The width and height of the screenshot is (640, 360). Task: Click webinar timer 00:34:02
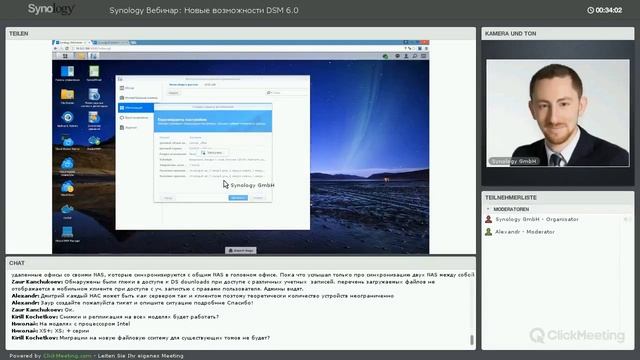609,10
